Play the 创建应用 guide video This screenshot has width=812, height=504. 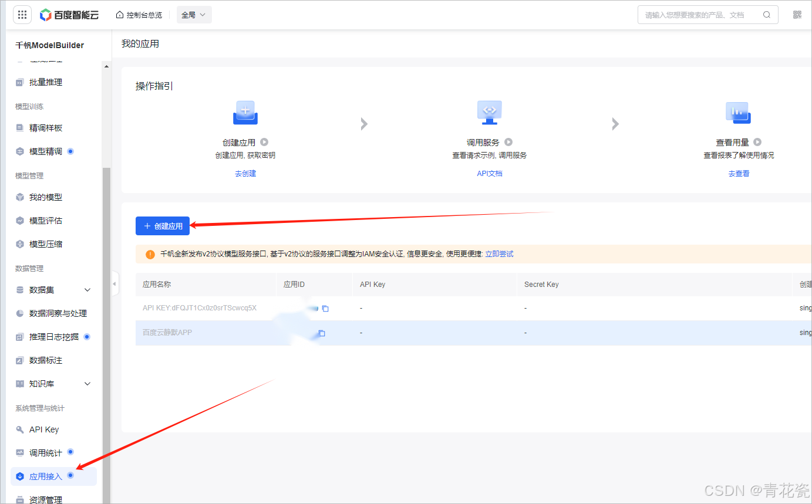264,142
